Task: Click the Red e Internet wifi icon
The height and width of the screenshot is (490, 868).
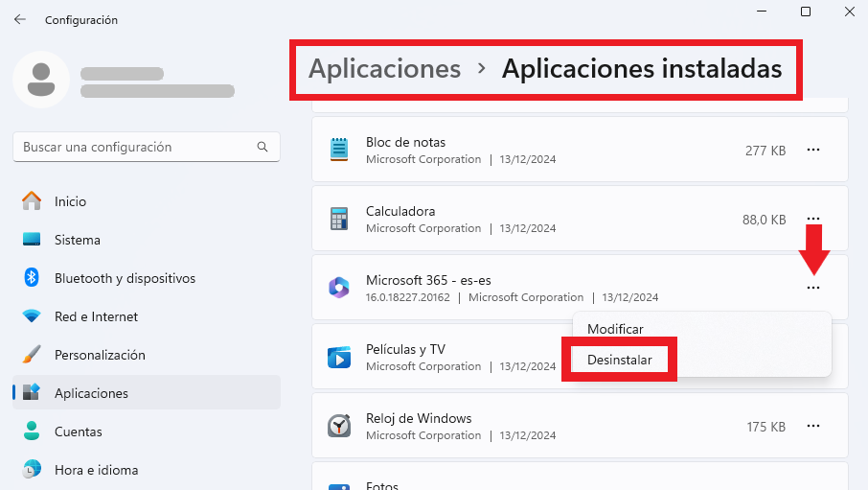Action: pos(32,315)
